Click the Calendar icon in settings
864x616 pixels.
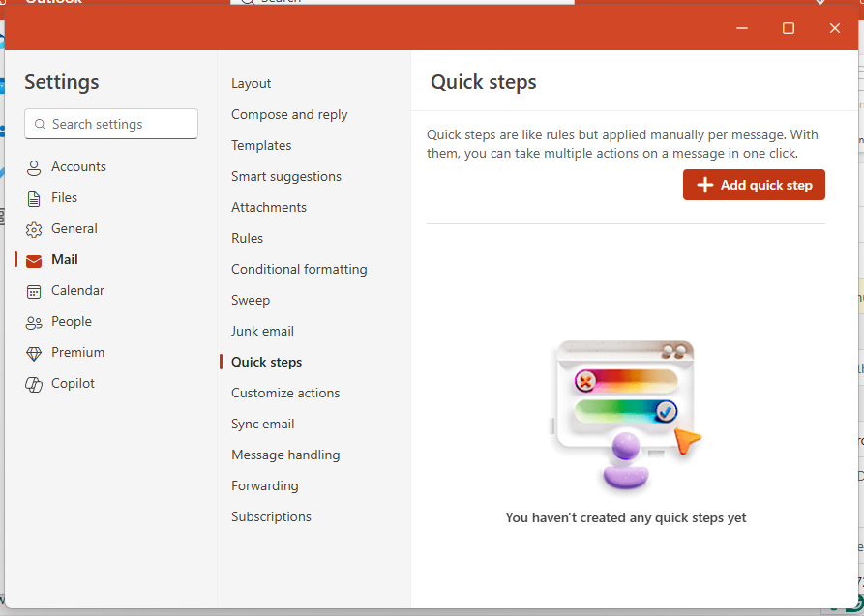click(x=34, y=291)
